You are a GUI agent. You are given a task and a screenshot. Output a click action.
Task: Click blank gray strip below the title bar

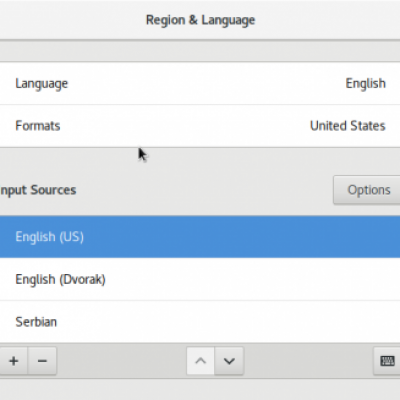[x=200, y=51]
